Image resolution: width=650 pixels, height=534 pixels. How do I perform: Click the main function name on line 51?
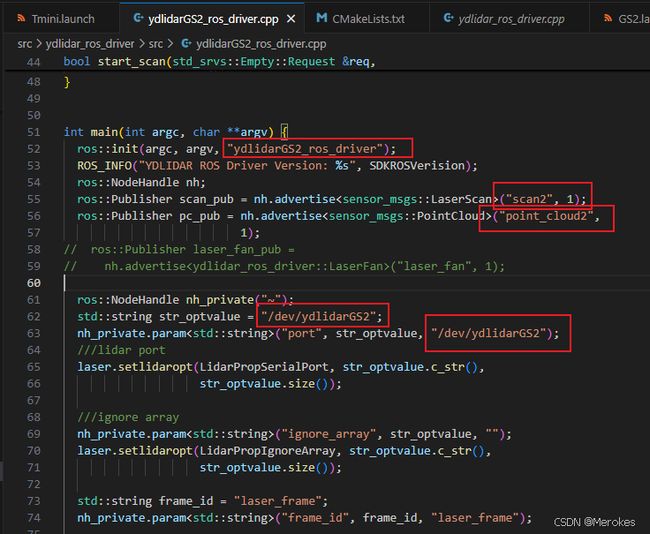(104, 132)
